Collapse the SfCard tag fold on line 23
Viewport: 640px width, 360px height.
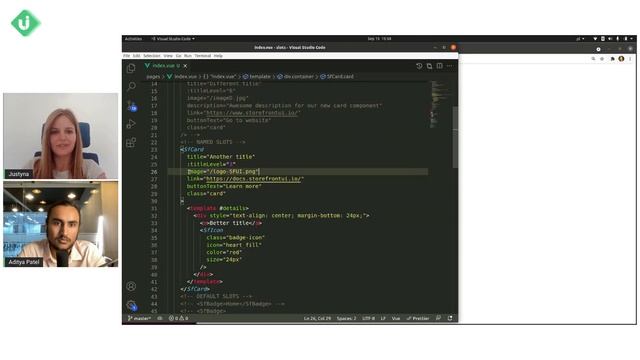(182, 149)
